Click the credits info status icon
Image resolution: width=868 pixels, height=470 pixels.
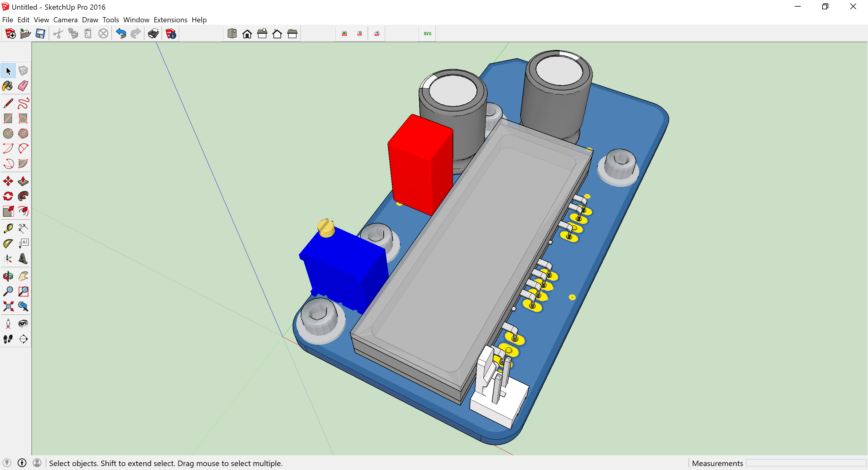tap(22, 463)
